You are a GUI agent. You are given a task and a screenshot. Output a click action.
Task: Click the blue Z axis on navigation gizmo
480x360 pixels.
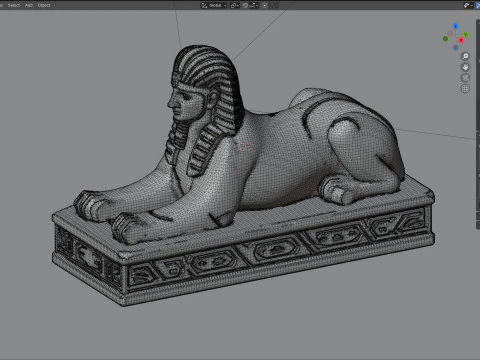coord(456,26)
